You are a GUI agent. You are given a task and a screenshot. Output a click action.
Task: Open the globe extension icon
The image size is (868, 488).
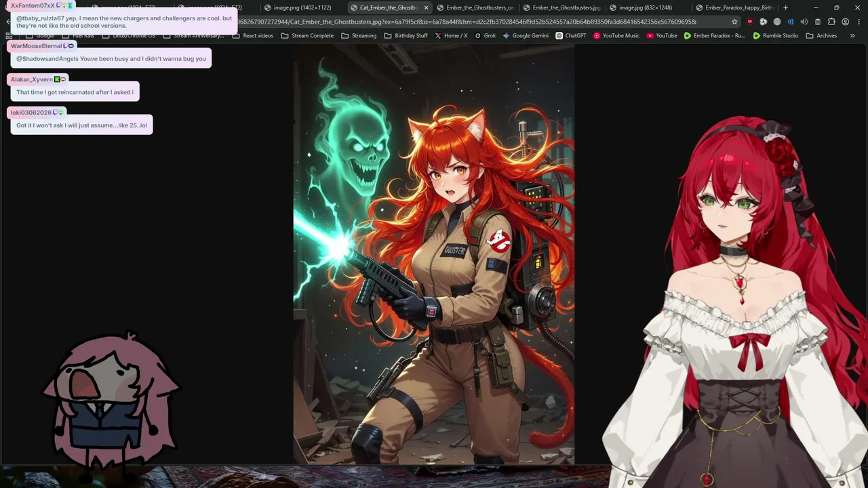click(777, 22)
